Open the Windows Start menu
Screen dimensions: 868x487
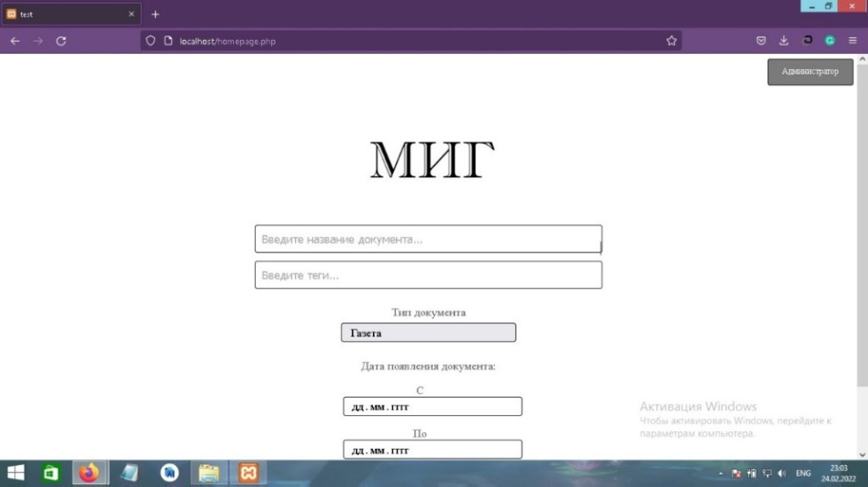pyautogui.click(x=15, y=473)
